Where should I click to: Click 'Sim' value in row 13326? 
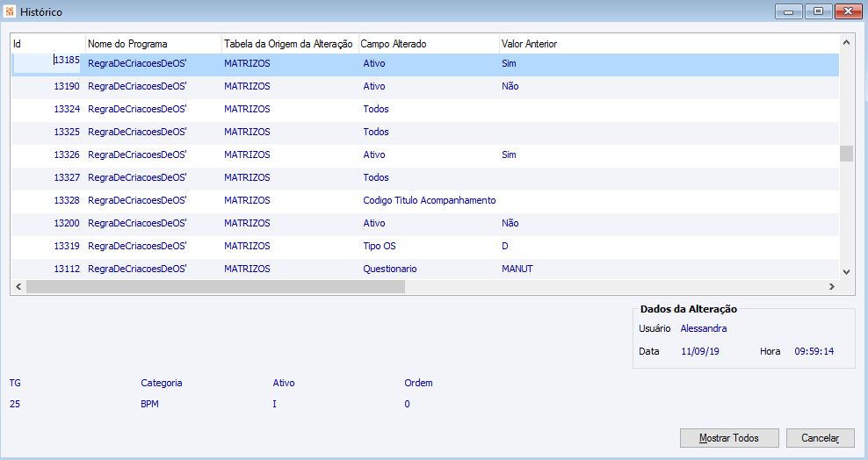[509, 155]
